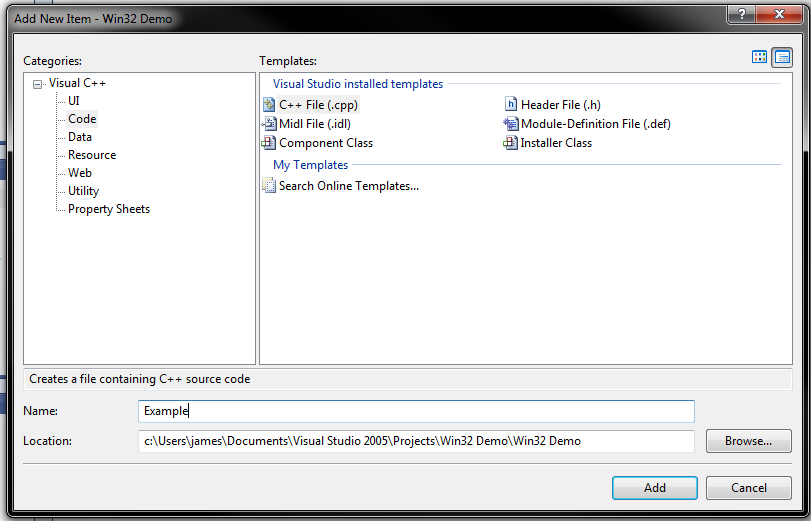Choose the Component Class template icon
The width and height of the screenshot is (811, 521).
tap(269, 143)
